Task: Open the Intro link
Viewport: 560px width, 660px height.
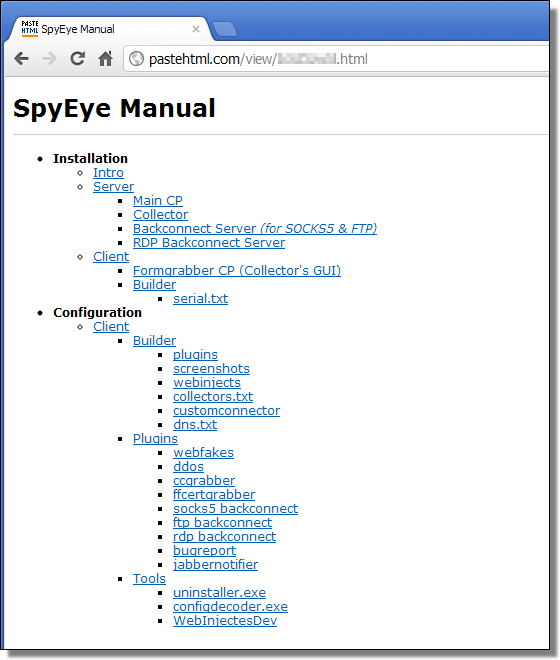Action: coord(108,173)
